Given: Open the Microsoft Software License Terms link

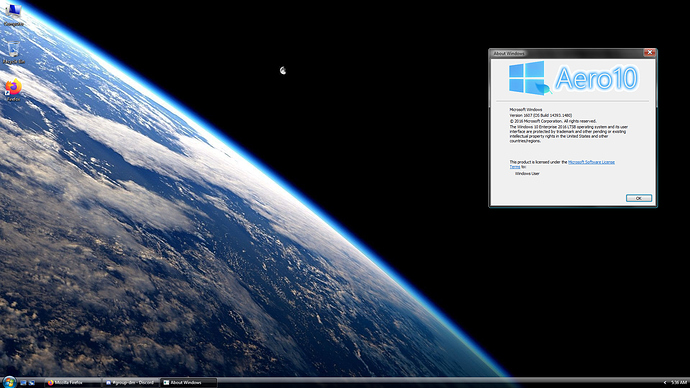Looking at the screenshot, I should tap(562, 164).
